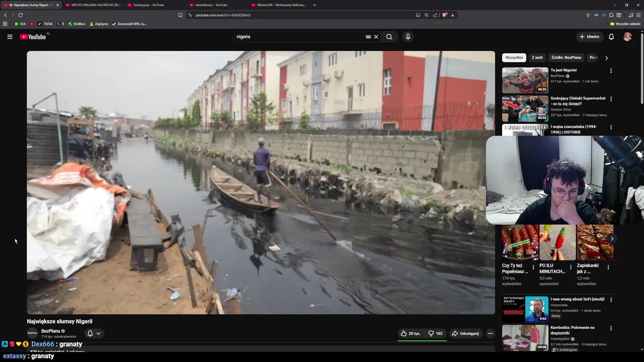Screen dimensions: 644x362
Task: Open the media control music-note icon
Action: [x=631, y=15]
